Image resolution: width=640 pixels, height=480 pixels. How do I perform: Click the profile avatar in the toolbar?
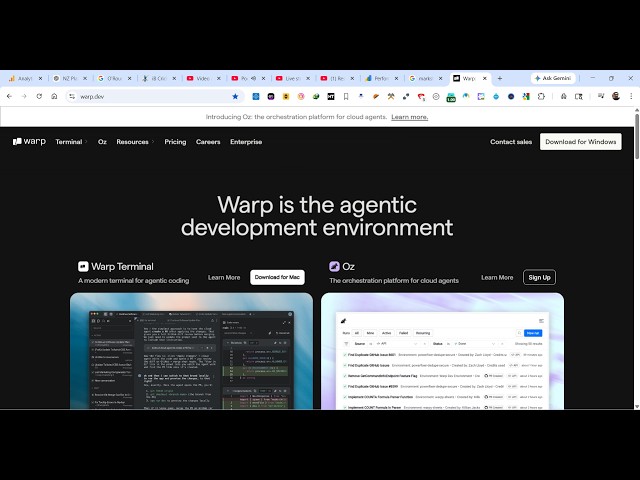(616, 96)
